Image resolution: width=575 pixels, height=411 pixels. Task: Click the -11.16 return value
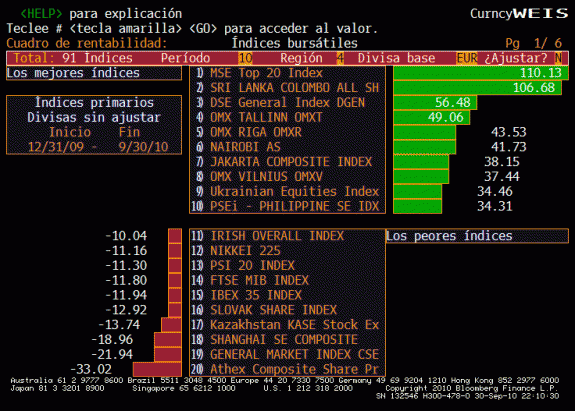[126, 251]
